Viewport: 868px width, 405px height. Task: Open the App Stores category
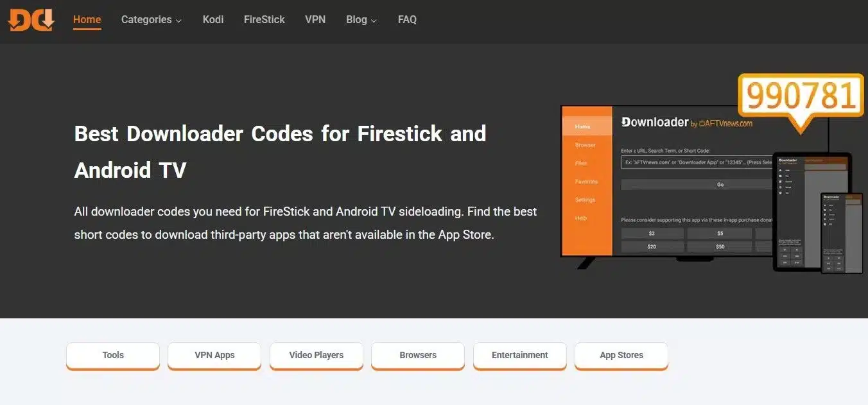[x=621, y=356]
